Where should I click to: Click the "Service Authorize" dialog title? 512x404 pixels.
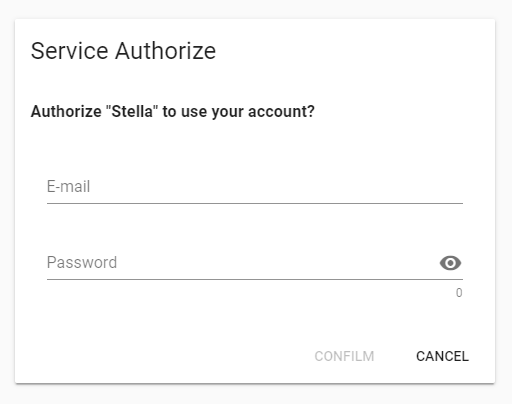click(123, 51)
